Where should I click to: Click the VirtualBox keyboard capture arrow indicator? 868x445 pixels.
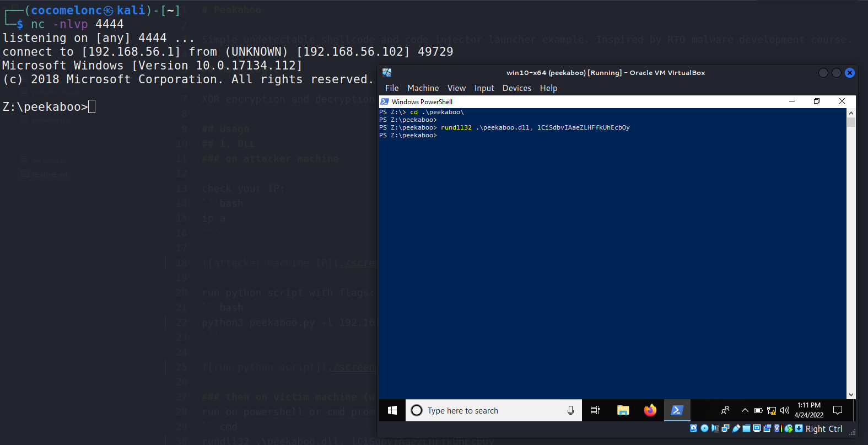(x=799, y=428)
